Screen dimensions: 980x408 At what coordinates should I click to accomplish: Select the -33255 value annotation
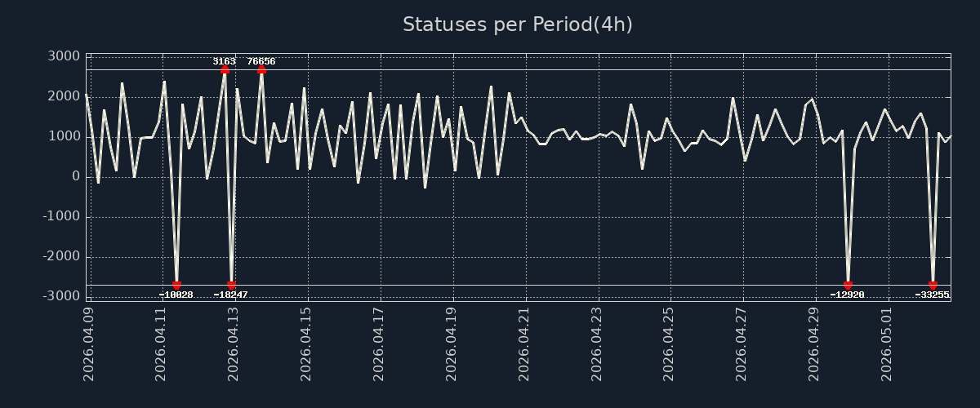pyautogui.click(x=933, y=295)
